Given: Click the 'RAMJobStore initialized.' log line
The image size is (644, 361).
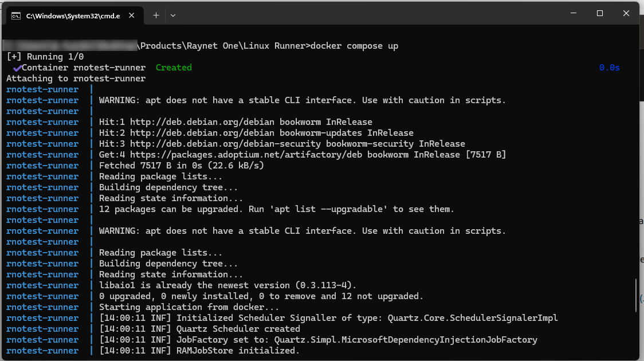Looking at the screenshot, I should pyautogui.click(x=238, y=351).
